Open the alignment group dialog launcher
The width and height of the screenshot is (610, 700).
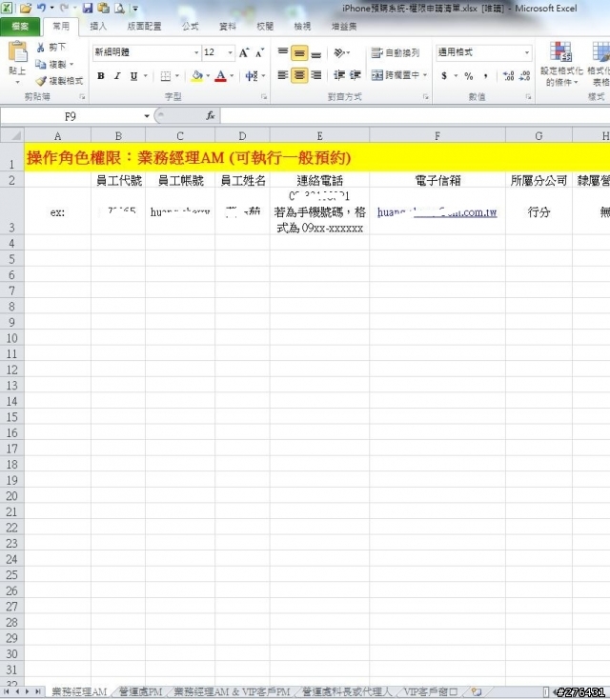coord(425,96)
